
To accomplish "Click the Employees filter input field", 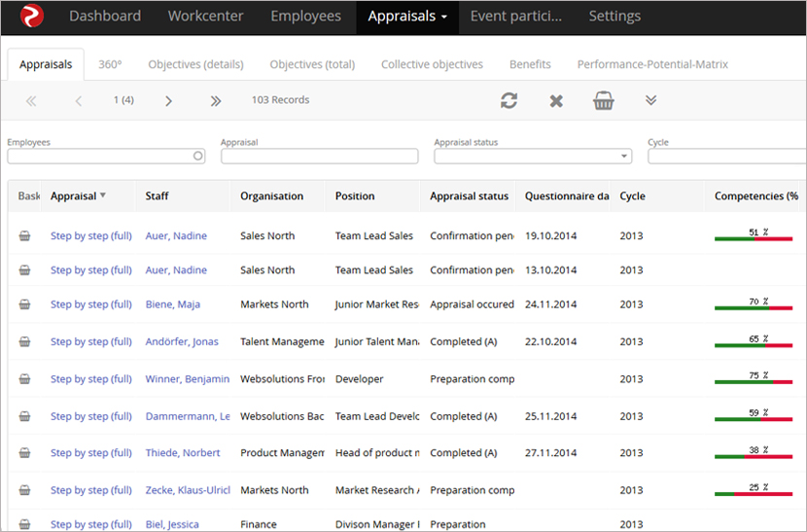I will (101, 156).
